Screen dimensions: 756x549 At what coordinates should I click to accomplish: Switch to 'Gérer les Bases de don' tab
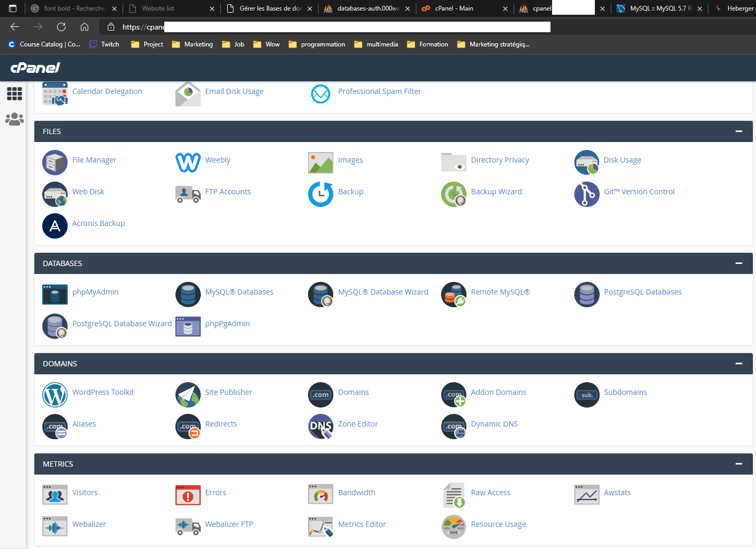click(268, 8)
